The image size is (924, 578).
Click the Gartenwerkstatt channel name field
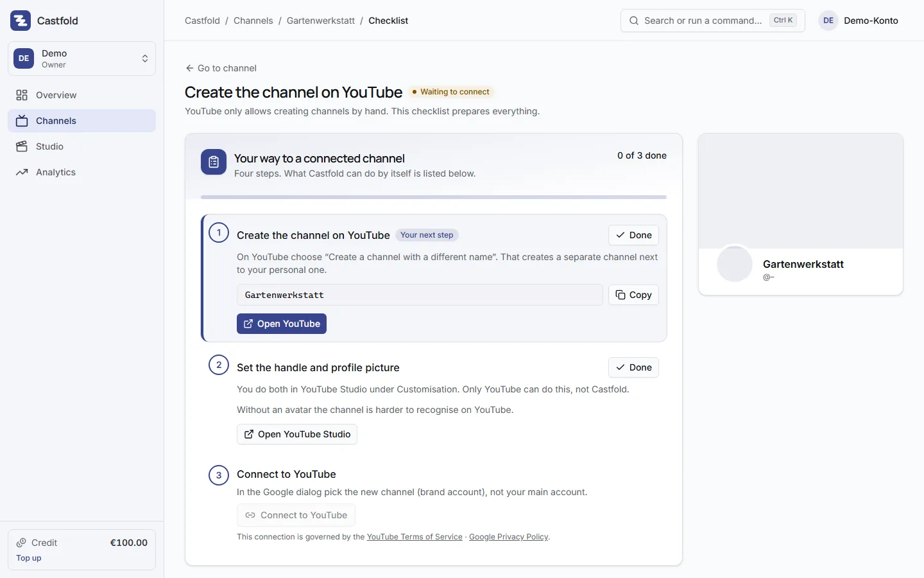[420, 295]
